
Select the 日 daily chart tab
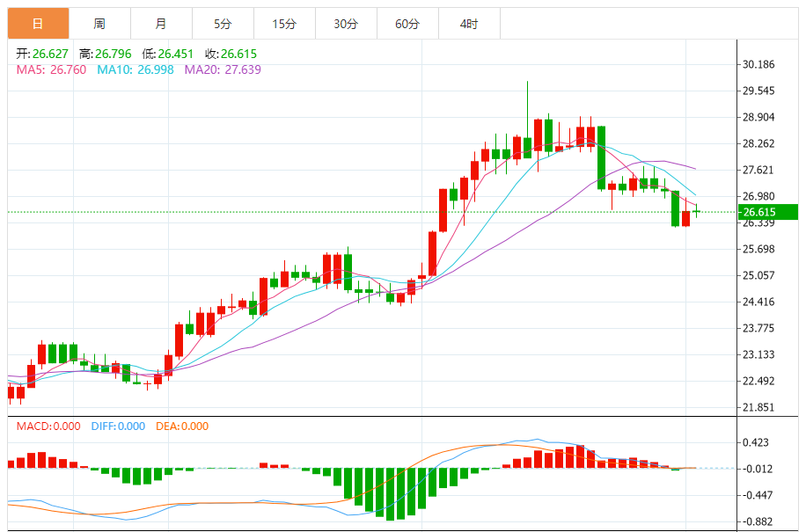click(x=38, y=24)
